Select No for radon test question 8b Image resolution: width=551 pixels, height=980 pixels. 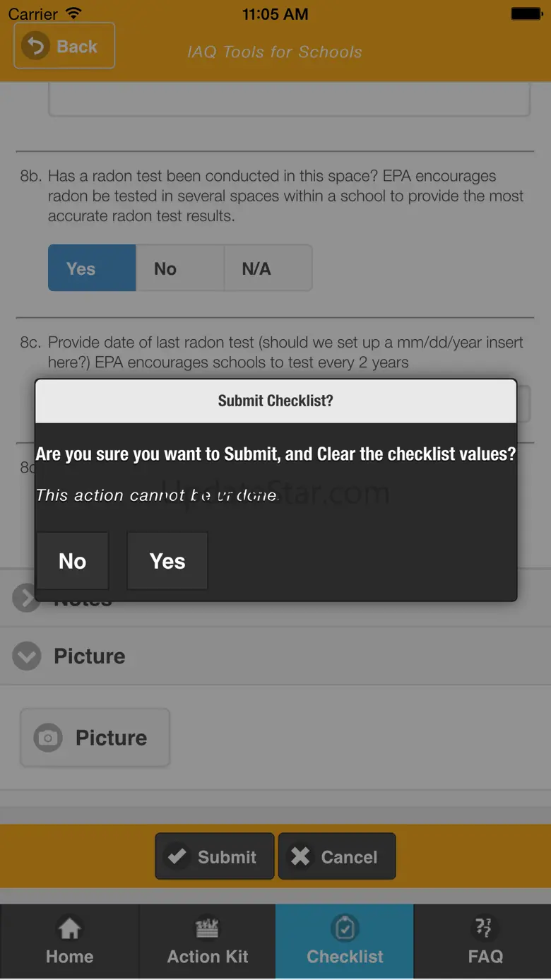coord(179,268)
